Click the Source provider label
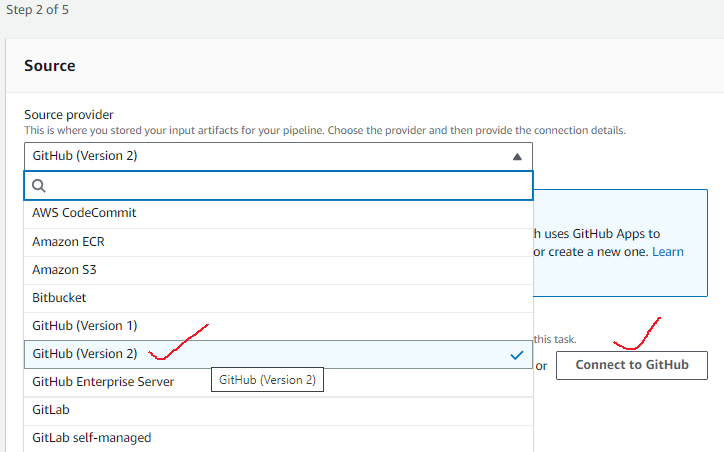Screen dimensions: 724x452 click(x=69, y=115)
